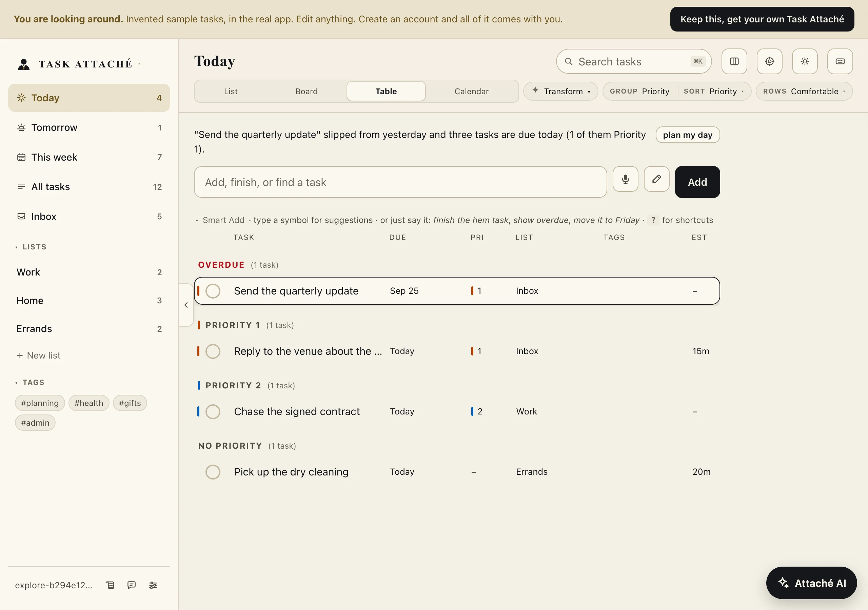
Task: Filter by the #health tag
Action: [x=89, y=403]
